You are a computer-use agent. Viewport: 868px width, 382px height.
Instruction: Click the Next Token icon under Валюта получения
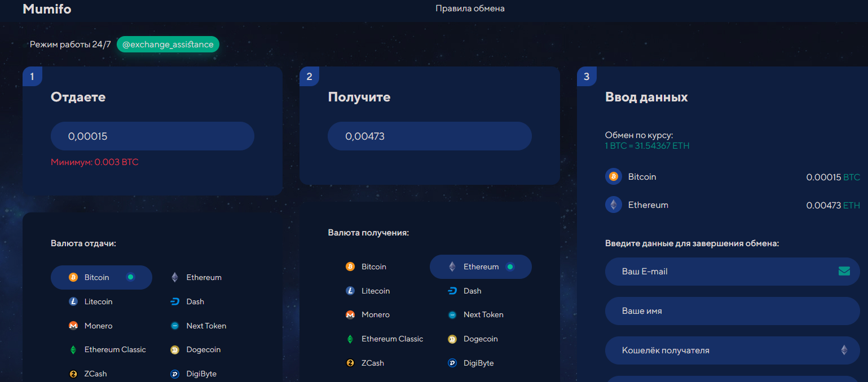(452, 315)
